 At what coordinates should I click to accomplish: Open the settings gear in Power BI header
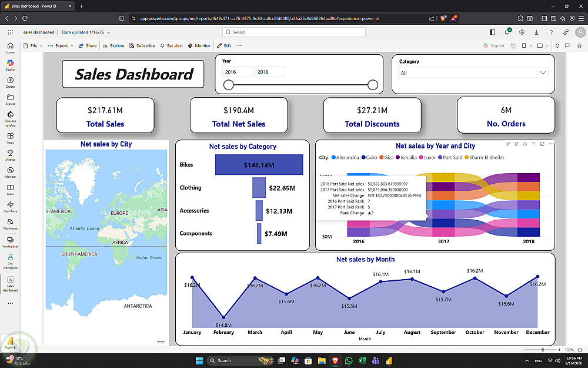pyautogui.click(x=522, y=32)
